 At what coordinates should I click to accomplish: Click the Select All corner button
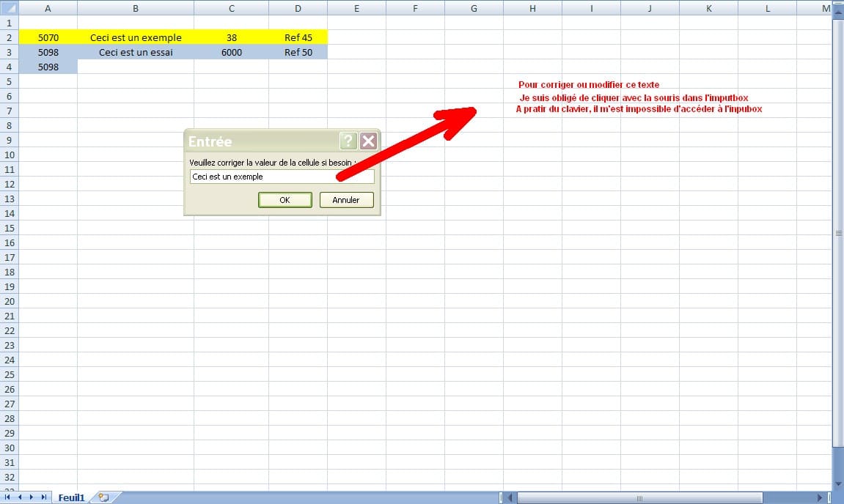pyautogui.click(x=9, y=7)
